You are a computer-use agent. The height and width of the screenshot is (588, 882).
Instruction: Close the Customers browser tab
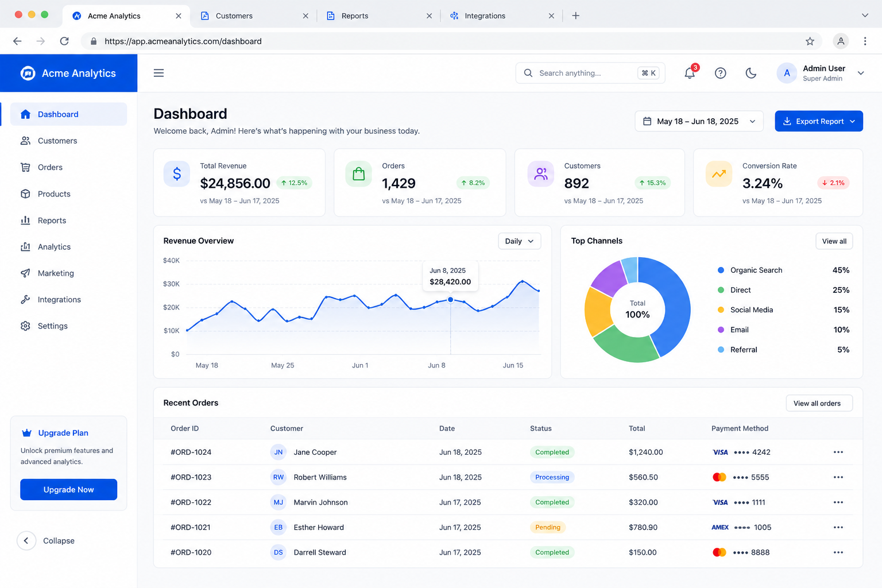pos(305,16)
